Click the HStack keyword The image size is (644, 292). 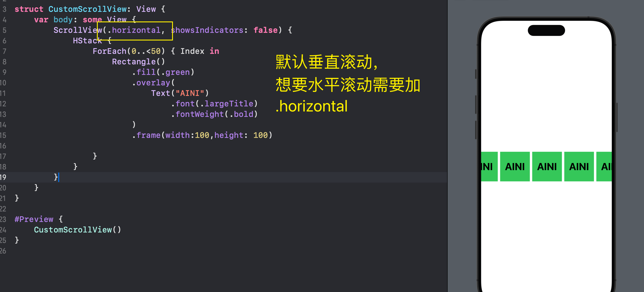(x=87, y=41)
